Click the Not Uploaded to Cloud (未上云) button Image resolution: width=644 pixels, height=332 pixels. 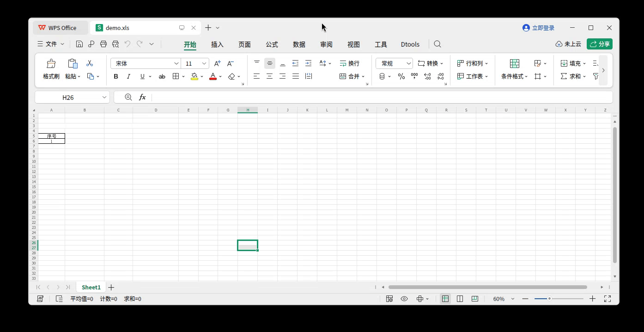[x=568, y=44]
